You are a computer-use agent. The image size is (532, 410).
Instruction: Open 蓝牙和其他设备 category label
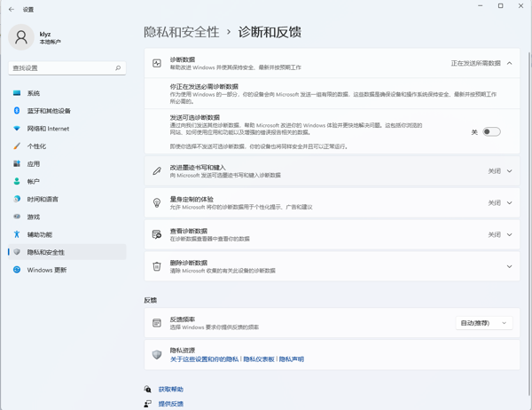(49, 111)
